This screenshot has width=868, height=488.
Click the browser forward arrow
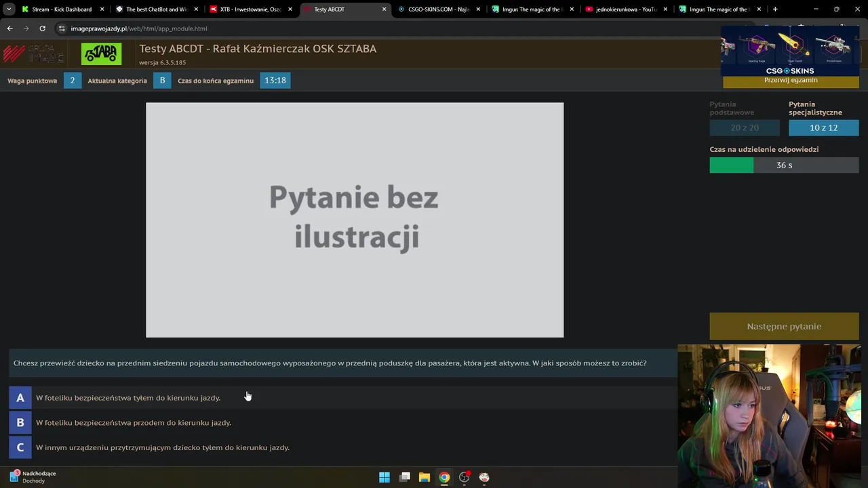[x=26, y=28]
